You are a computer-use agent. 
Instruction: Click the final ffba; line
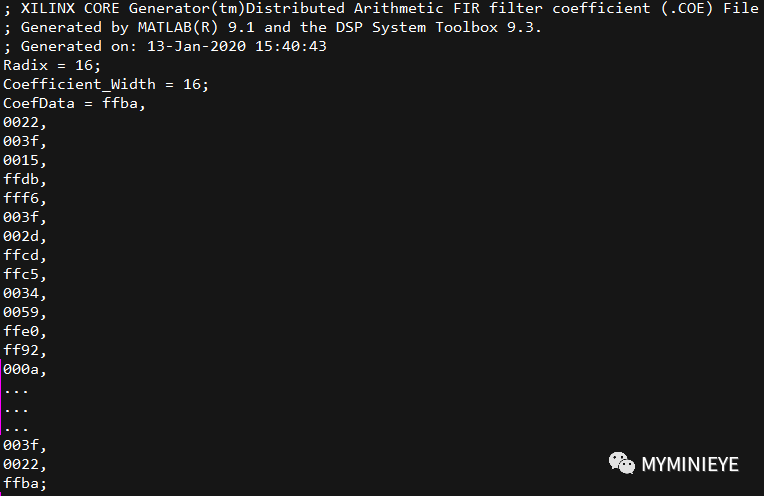[x=24, y=483]
